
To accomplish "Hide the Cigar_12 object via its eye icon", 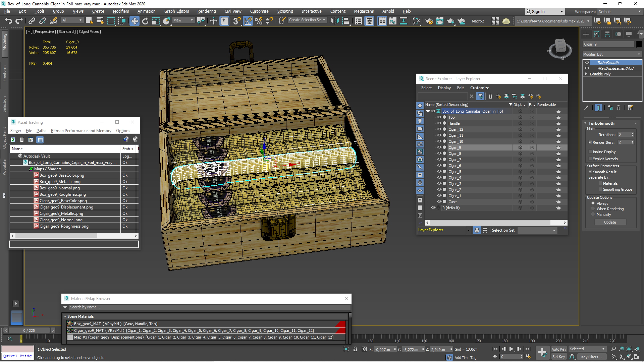I will tap(439, 129).
